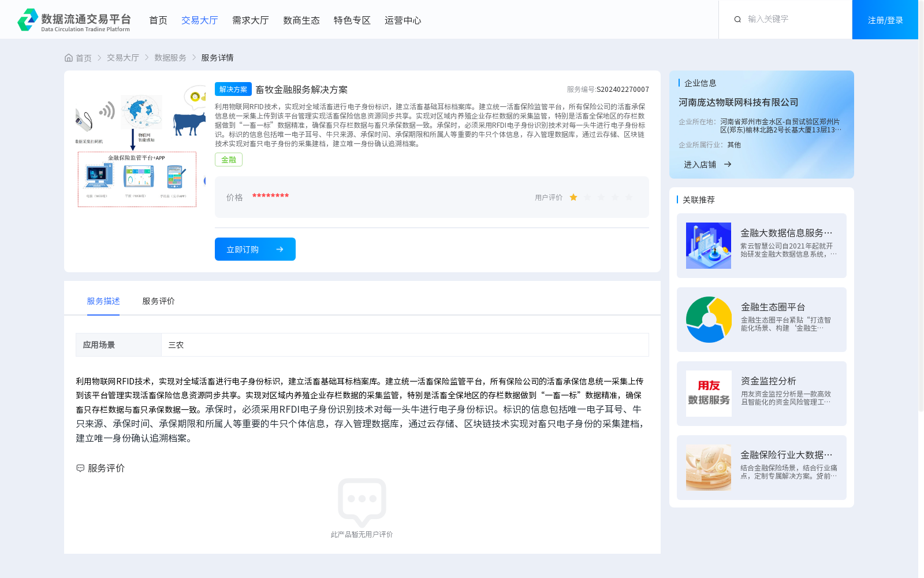The image size is (924, 578).
Task: Click the arrow icon beside 进入店铺
Action: (728, 164)
